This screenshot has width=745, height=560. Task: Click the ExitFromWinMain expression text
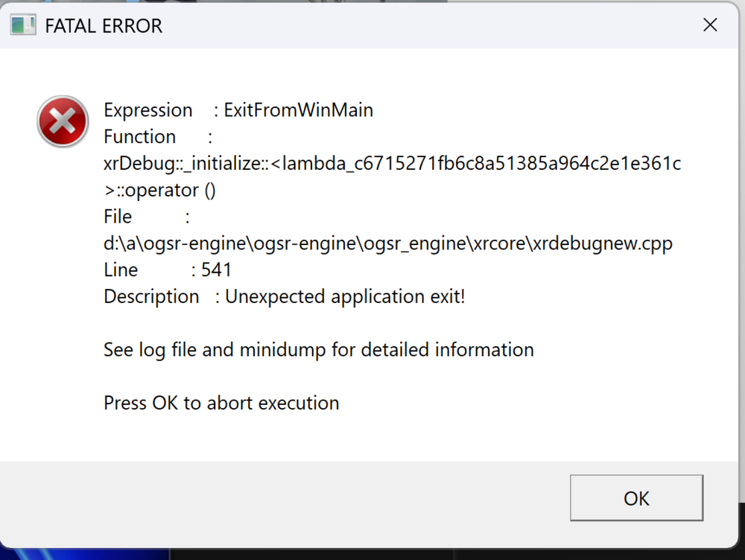click(x=298, y=109)
